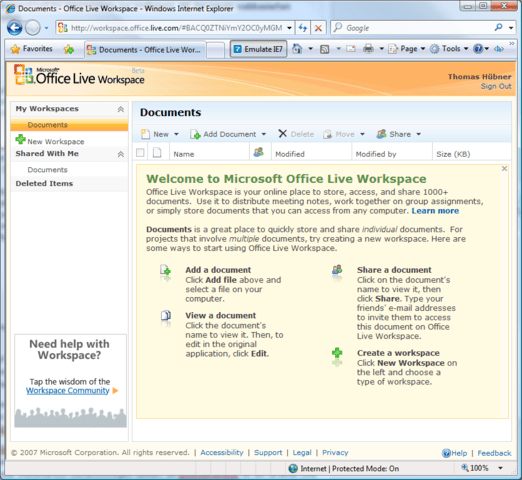Open the recent pages dropdown arrow
The image size is (522, 480).
coord(47,28)
